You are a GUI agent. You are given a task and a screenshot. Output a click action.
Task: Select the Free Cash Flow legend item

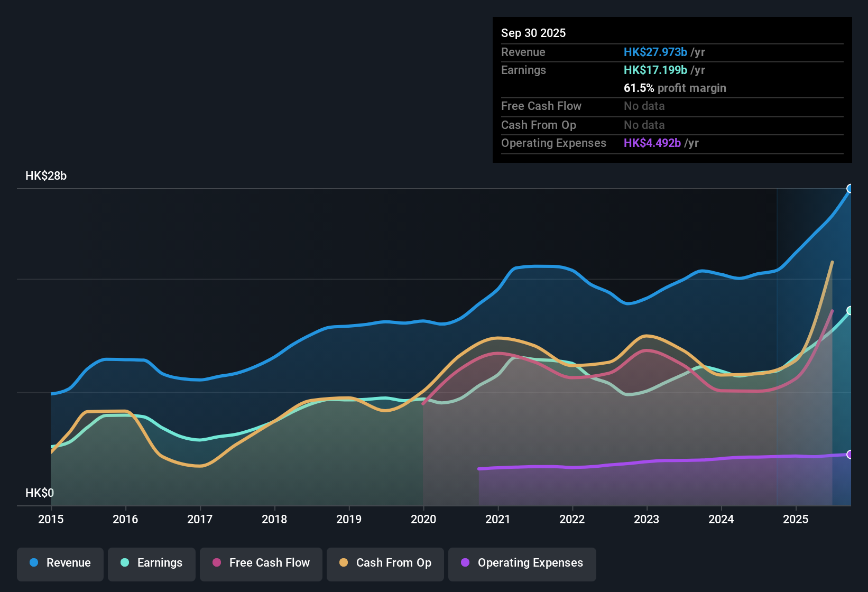[x=261, y=563]
